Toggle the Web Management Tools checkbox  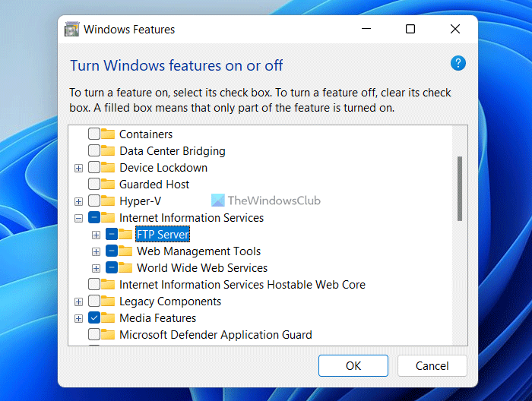[112, 251]
